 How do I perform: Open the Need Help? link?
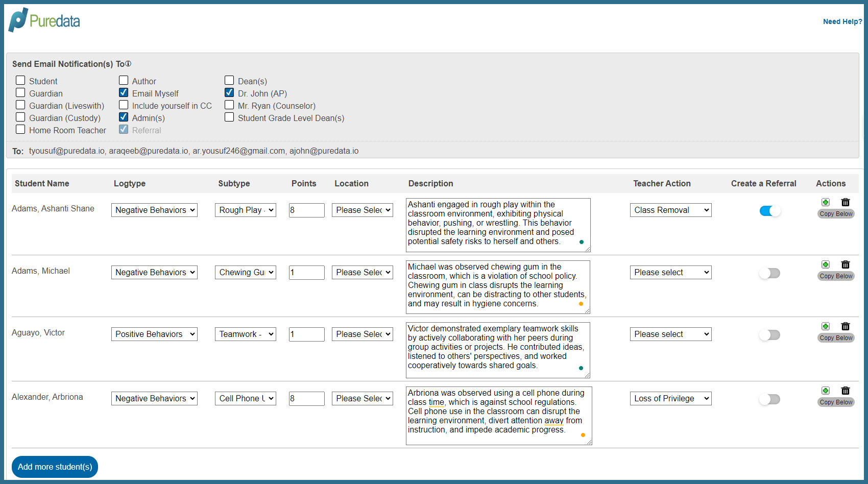[x=842, y=21]
